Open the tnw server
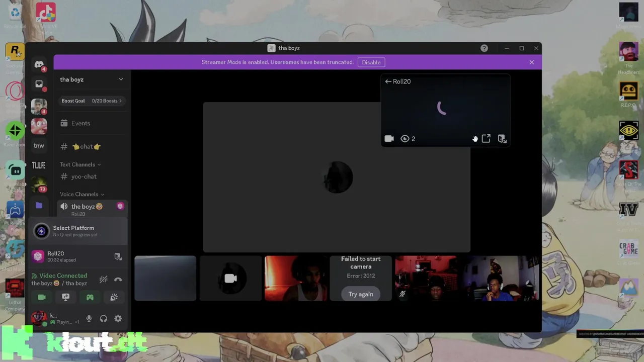Image resolution: width=644 pixels, height=362 pixels. 39,146
